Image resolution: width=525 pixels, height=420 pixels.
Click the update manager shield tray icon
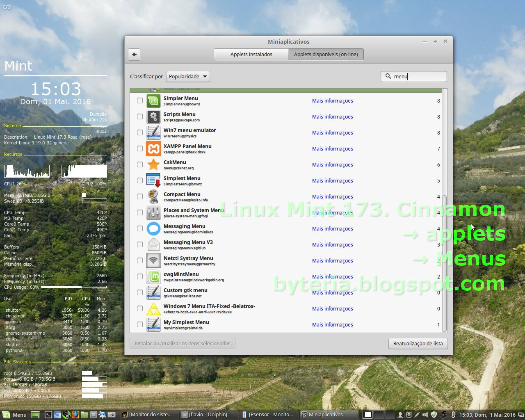click(x=434, y=415)
